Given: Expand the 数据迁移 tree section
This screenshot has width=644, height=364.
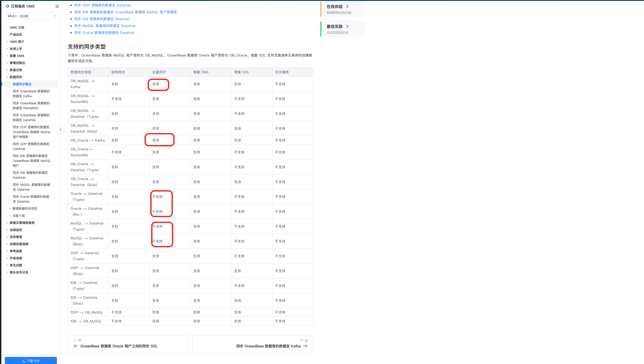Looking at the screenshot, I should coord(8,70).
